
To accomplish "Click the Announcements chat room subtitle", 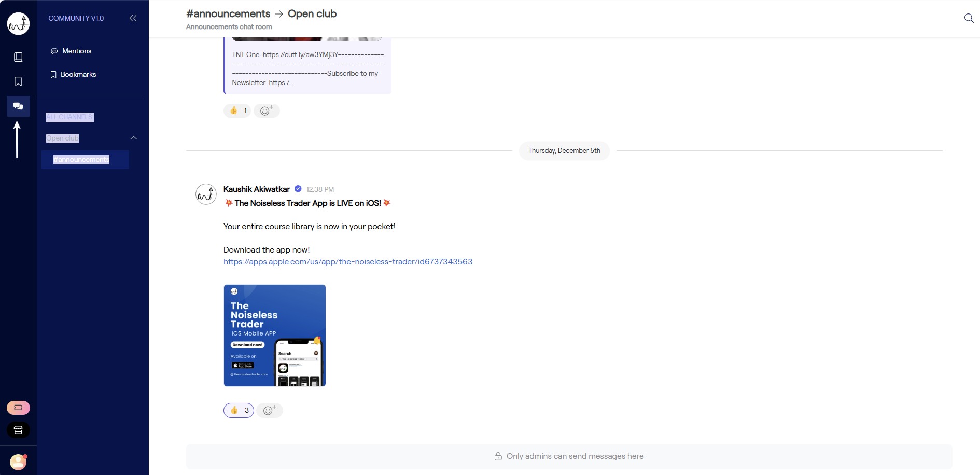I will [x=229, y=27].
